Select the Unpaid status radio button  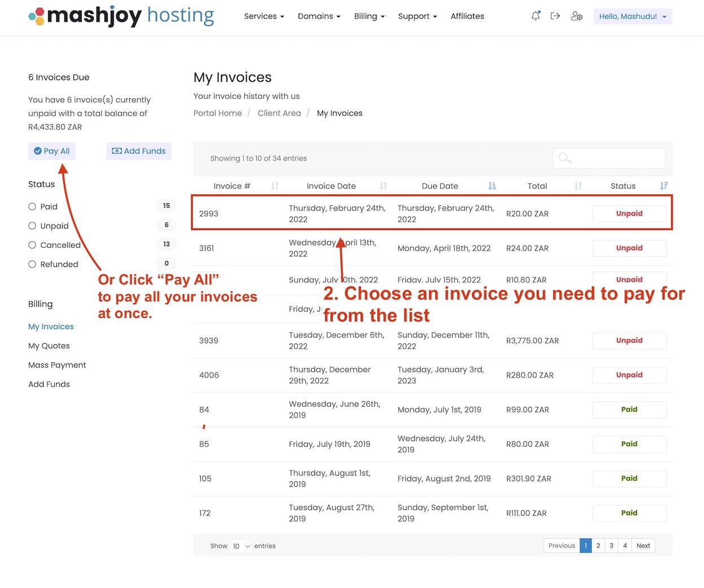(x=32, y=225)
